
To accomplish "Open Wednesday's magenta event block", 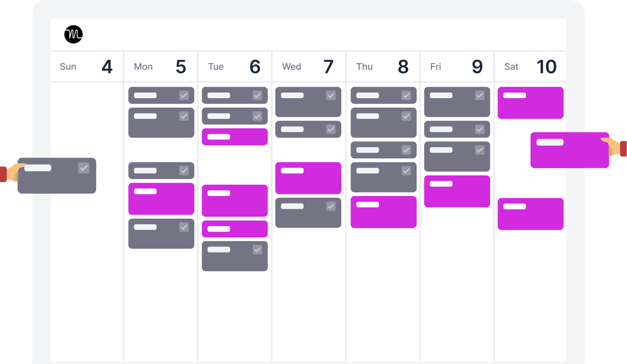I will pyautogui.click(x=308, y=178).
